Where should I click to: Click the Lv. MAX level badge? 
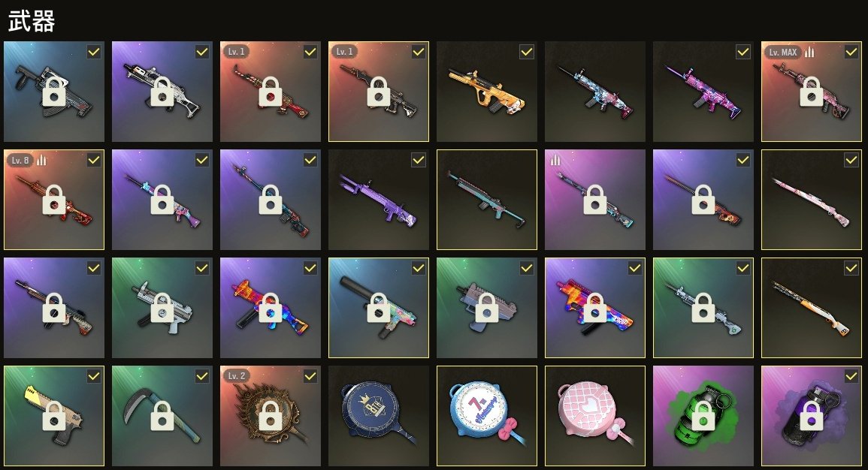tap(783, 52)
